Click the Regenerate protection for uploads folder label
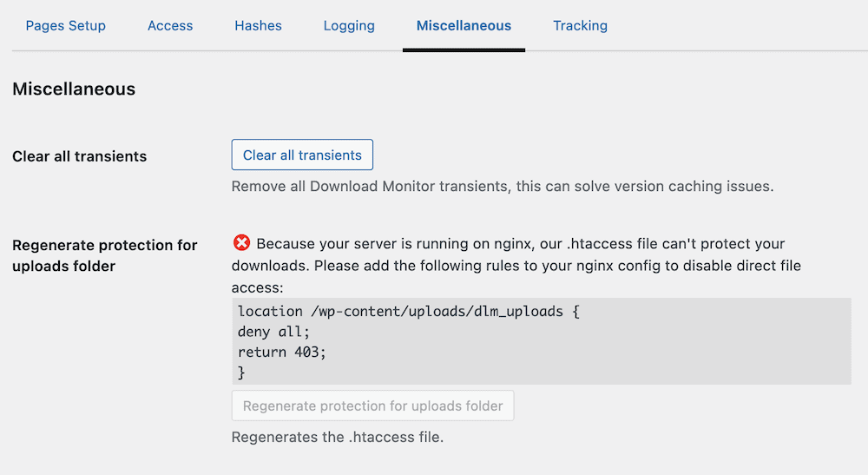The image size is (868, 475). (x=105, y=255)
